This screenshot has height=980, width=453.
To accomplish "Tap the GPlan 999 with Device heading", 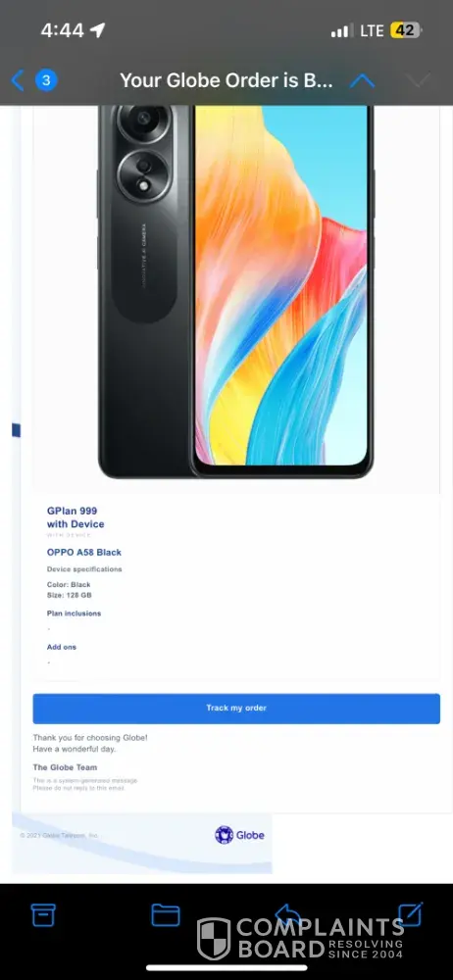I will 75,517.
